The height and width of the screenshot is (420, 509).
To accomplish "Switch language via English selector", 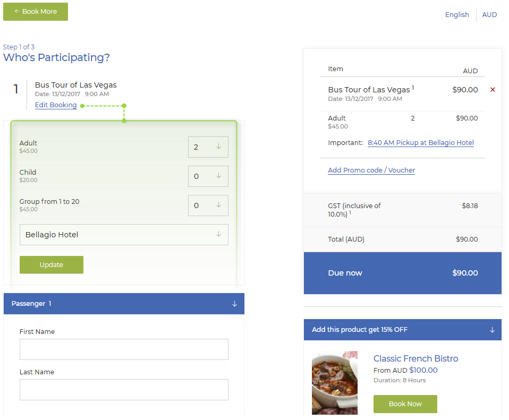I will point(457,15).
